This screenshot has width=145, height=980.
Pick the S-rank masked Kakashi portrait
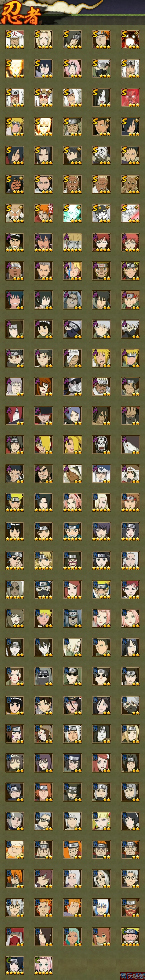point(101,68)
